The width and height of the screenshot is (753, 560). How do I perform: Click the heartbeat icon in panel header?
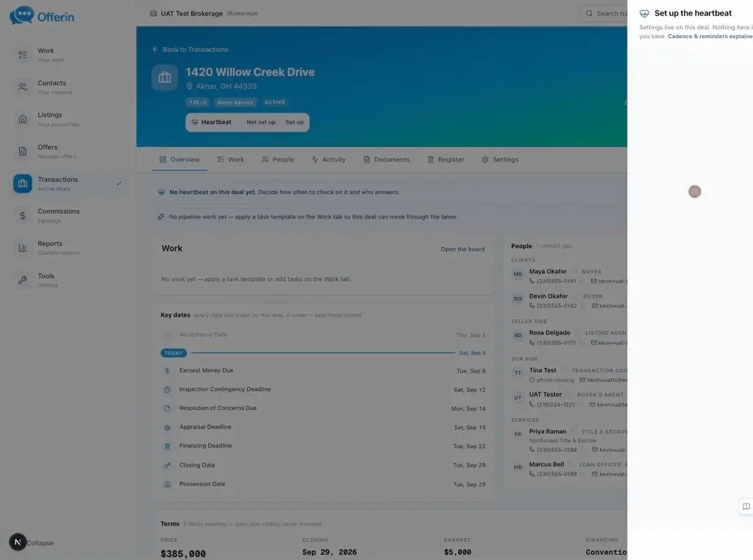(644, 13)
